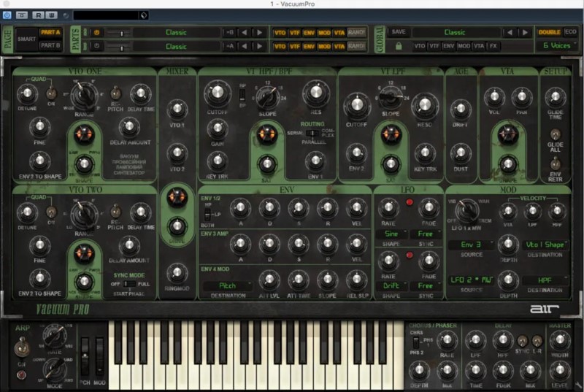The height and width of the screenshot is (392, 584).
Task: Flip the HP/BP filter switch
Action: (242, 96)
